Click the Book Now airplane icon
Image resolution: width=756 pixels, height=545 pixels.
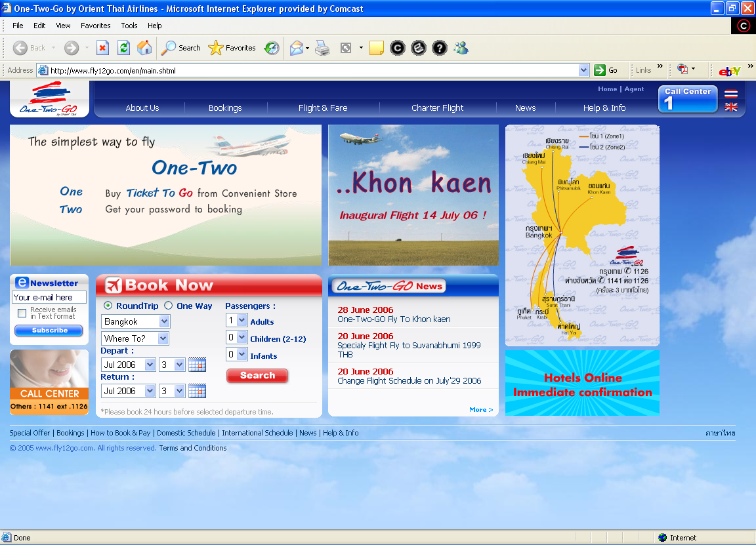pyautogui.click(x=114, y=285)
